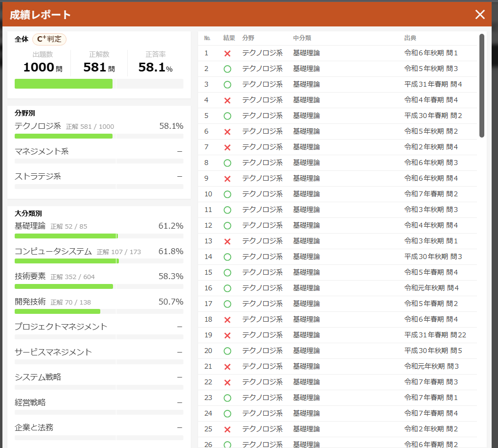The image size is (498, 448).
Task: Click the incorrect mark for question 19
Action: pyautogui.click(x=227, y=335)
